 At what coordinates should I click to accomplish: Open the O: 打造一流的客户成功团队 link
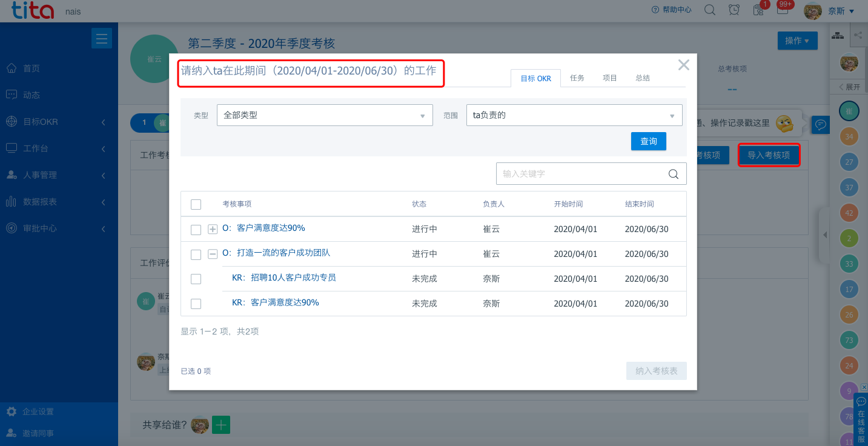pyautogui.click(x=276, y=253)
